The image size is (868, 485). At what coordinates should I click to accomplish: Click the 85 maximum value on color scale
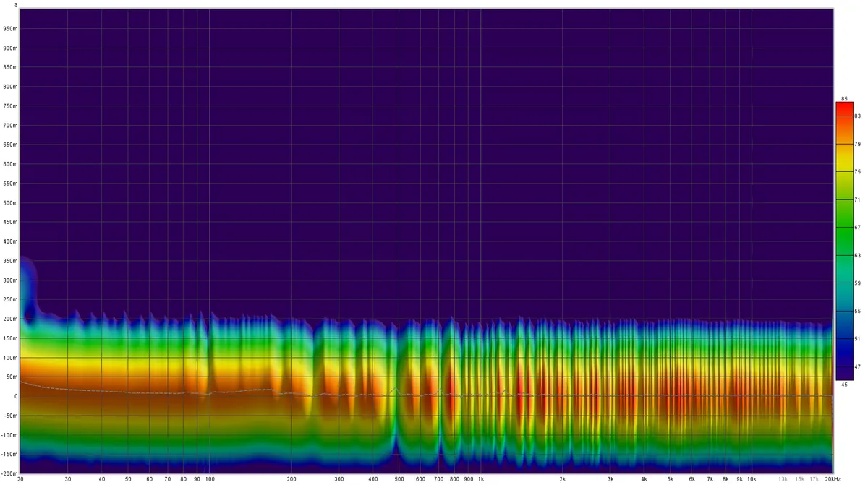[x=843, y=98]
